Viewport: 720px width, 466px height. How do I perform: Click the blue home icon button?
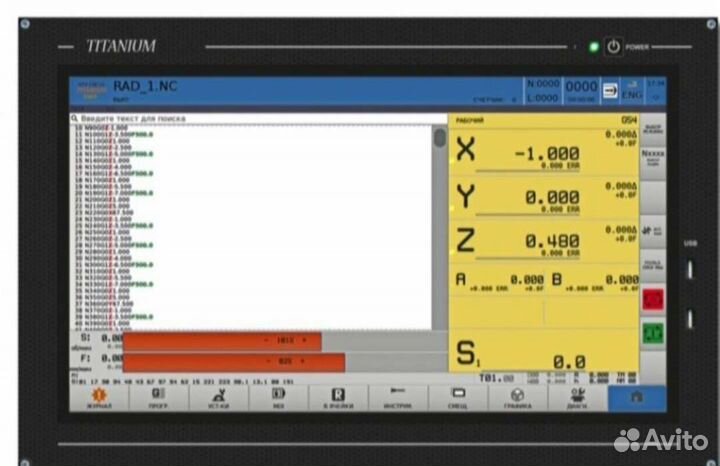click(637, 398)
